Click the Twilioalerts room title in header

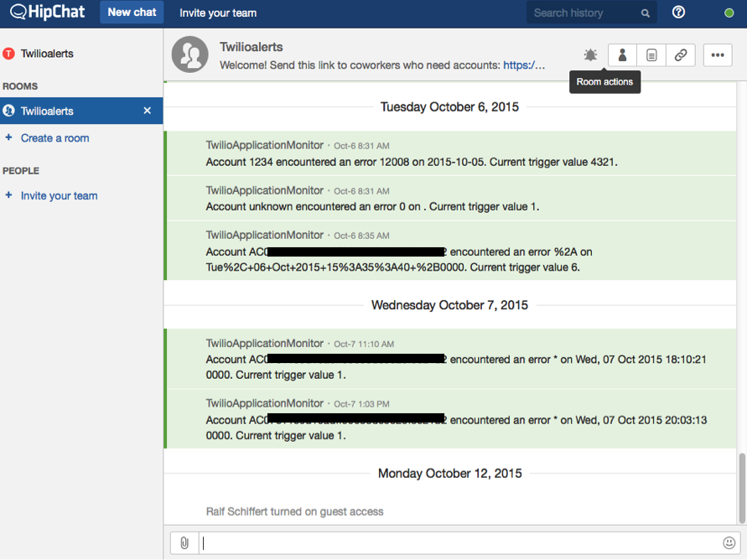tap(251, 47)
